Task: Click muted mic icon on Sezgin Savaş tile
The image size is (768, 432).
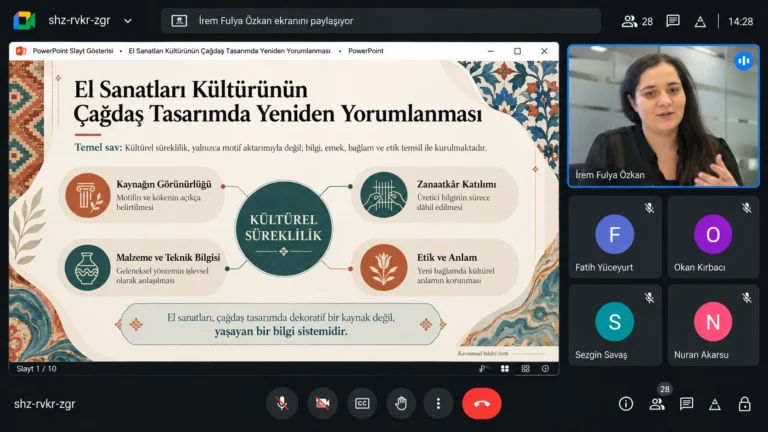Action: tap(649, 297)
